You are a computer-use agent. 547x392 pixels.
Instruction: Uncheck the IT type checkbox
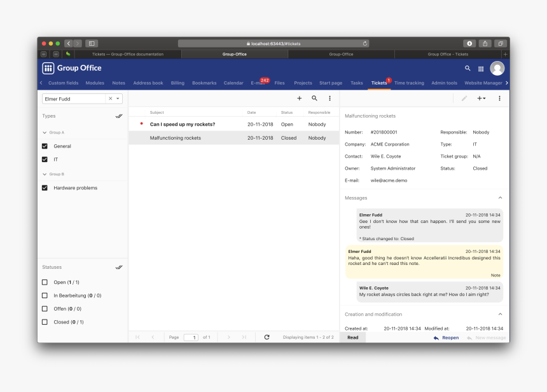pos(45,159)
